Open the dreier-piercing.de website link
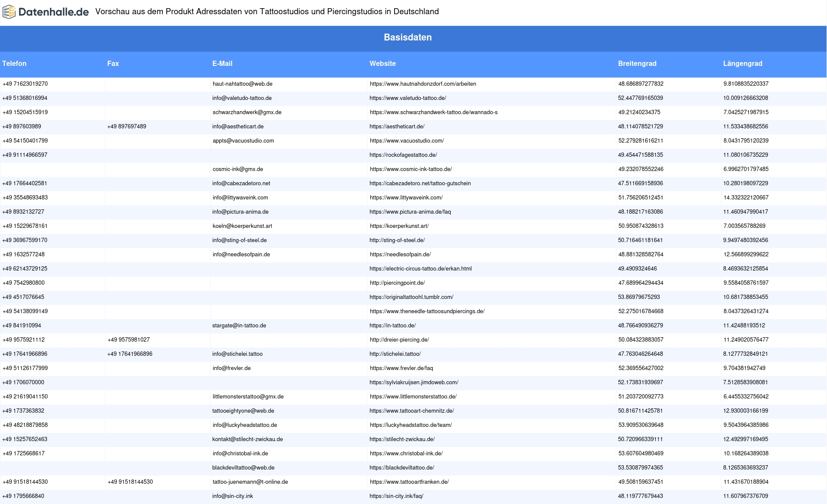This screenshot has width=827, height=504. tap(399, 340)
